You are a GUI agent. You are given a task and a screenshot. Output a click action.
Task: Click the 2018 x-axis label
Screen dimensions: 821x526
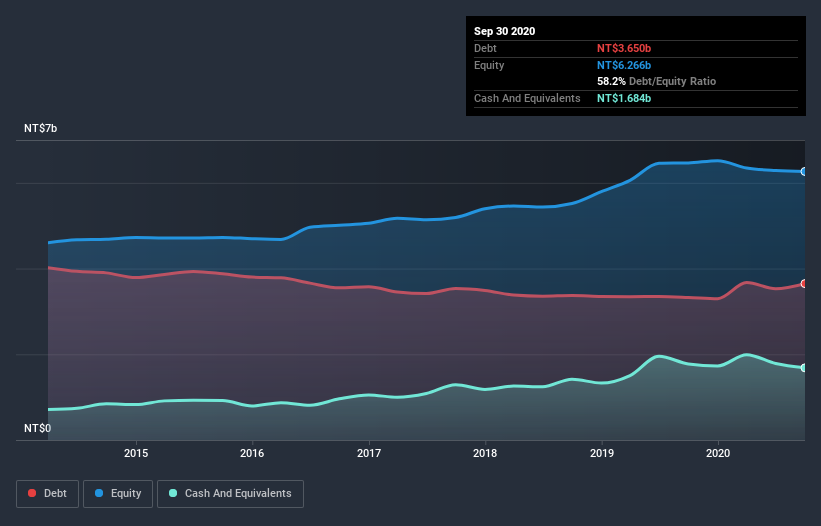485,453
